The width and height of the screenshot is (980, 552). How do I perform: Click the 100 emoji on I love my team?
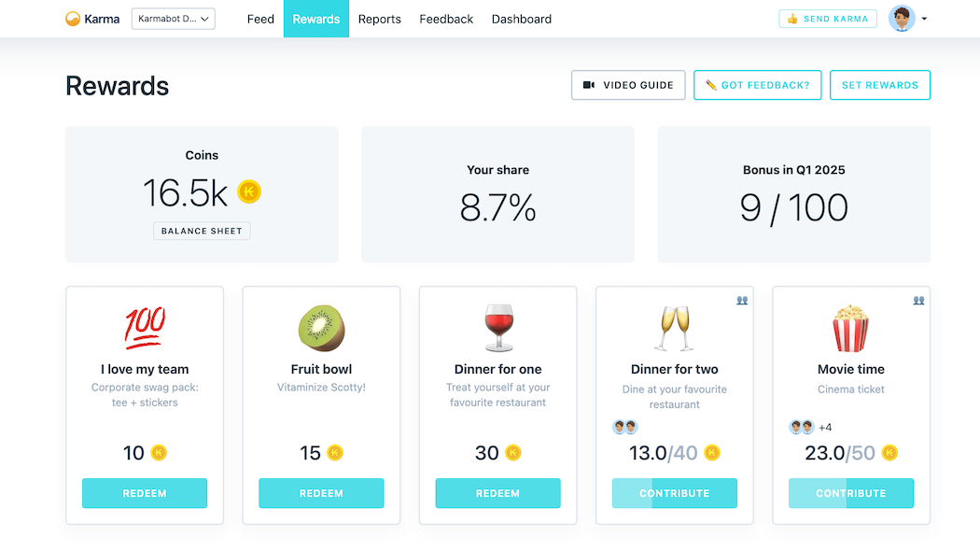pyautogui.click(x=145, y=328)
